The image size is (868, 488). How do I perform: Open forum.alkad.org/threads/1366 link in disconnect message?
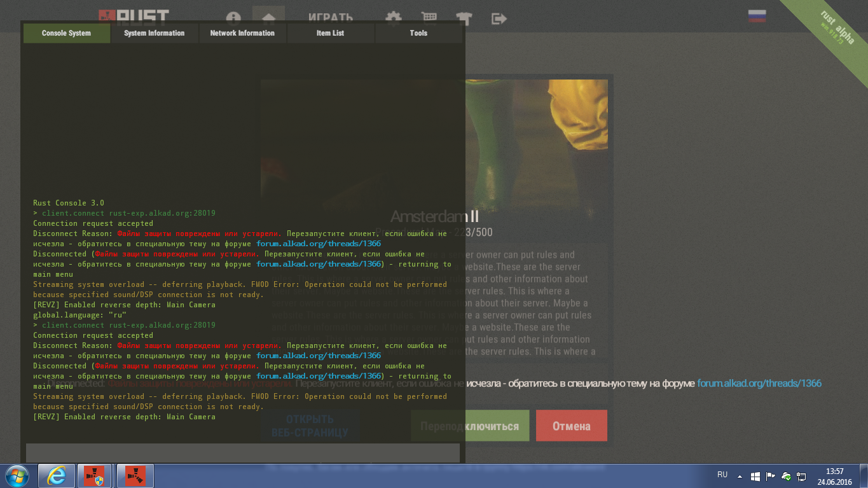pos(759,383)
